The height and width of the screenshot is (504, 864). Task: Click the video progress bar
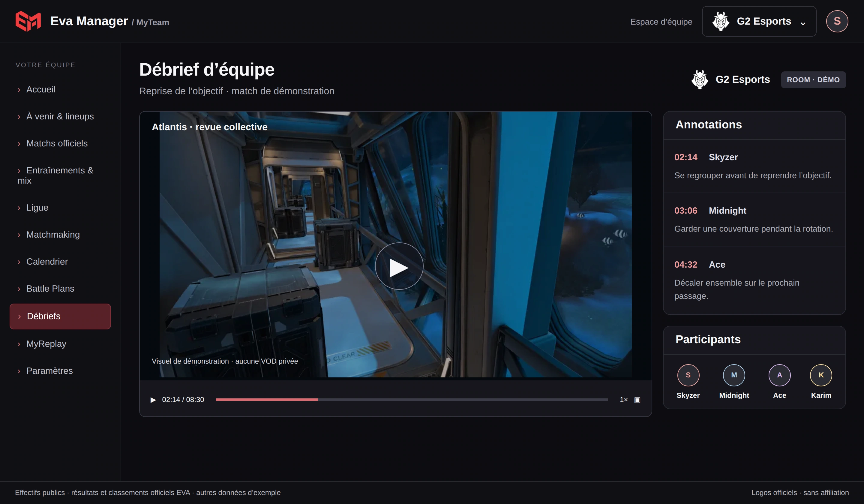click(x=411, y=400)
